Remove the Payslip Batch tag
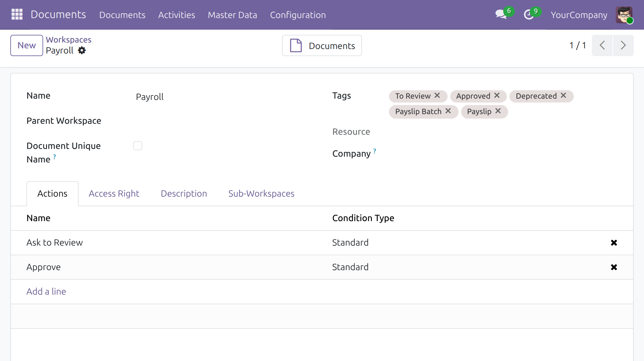Screen dimensions: 644x361 [x=448, y=111]
